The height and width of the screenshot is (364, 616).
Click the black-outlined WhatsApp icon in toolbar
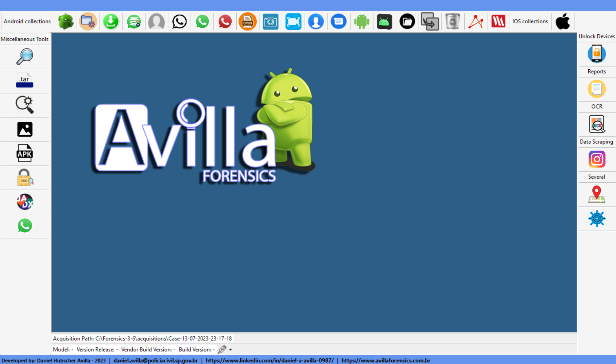(x=179, y=22)
